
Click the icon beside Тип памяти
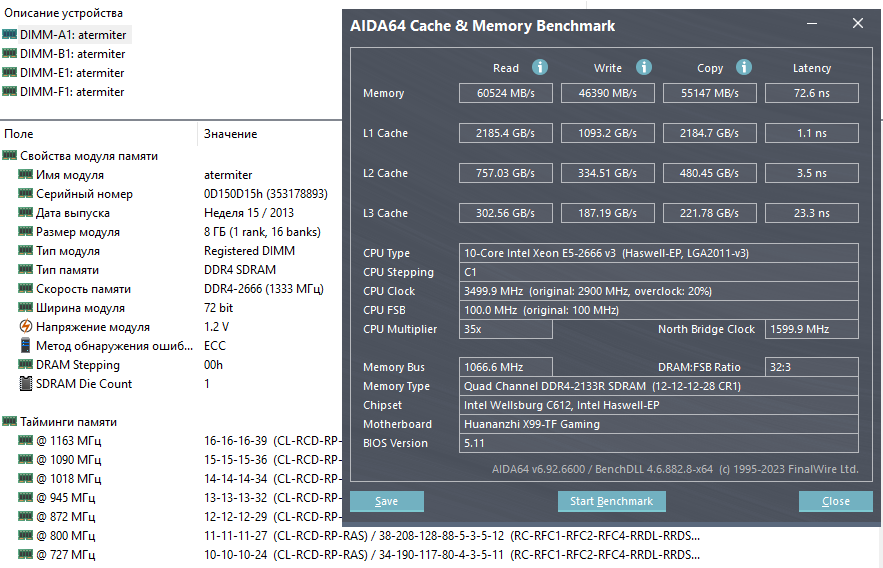25,270
